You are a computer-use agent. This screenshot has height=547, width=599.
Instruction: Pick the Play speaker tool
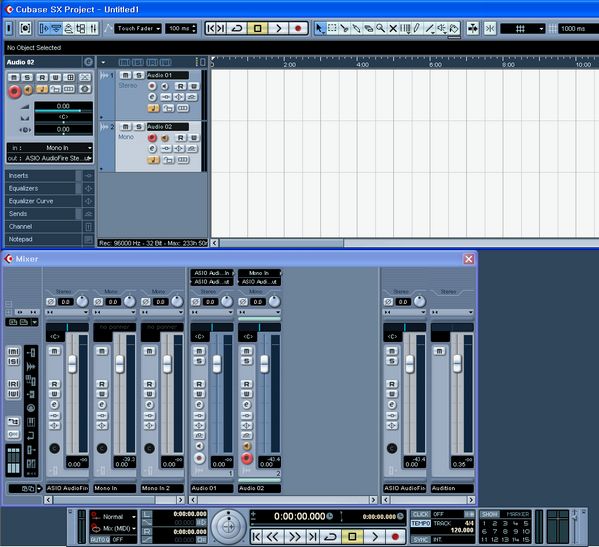tap(442, 29)
